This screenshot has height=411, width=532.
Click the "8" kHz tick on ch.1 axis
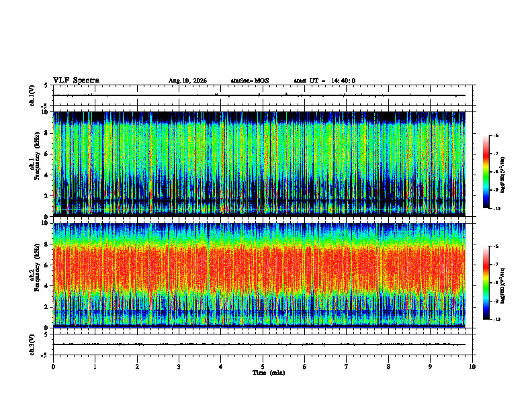pos(47,133)
